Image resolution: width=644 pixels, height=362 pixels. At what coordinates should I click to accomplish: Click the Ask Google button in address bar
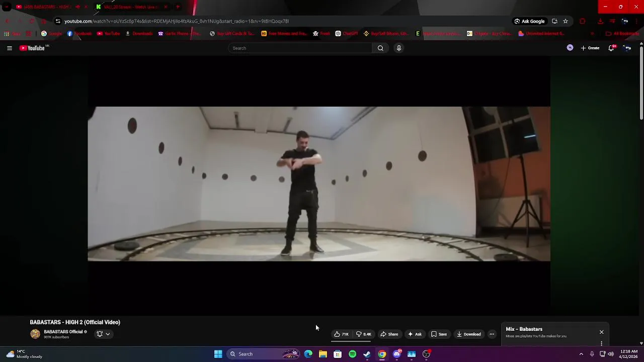coord(529,21)
